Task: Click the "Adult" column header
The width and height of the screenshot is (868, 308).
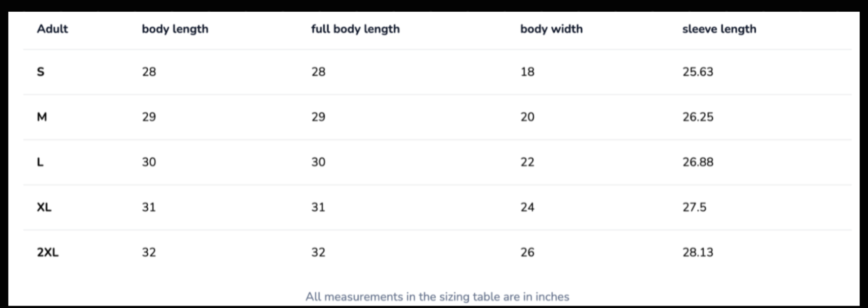Action: pos(52,29)
